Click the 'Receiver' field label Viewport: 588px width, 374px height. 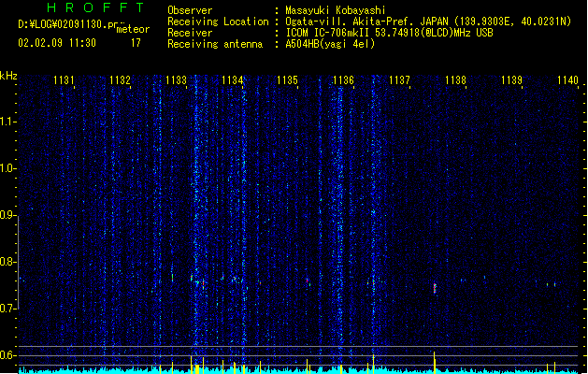(x=190, y=33)
